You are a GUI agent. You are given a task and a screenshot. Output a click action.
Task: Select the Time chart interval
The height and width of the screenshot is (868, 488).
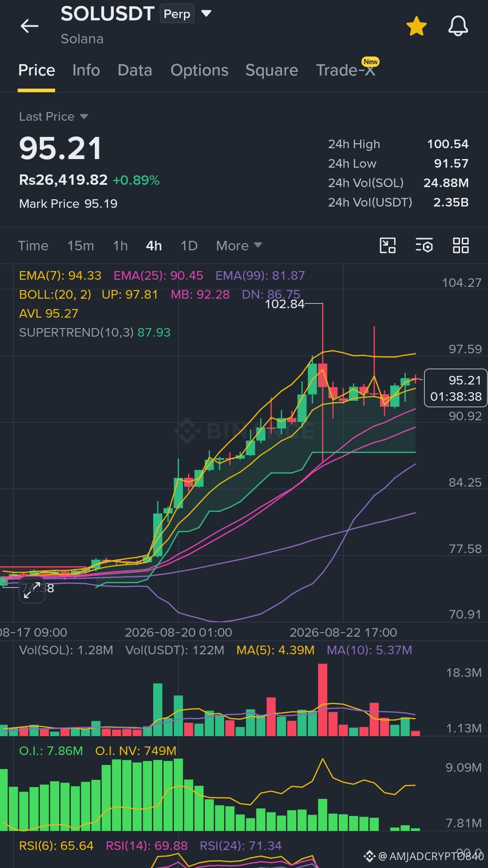click(33, 246)
